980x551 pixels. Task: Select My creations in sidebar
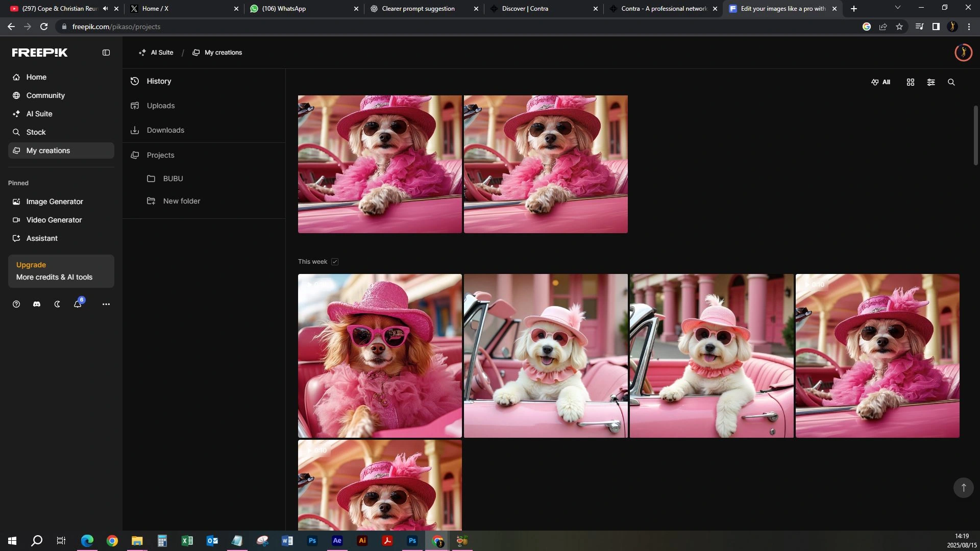pyautogui.click(x=61, y=151)
